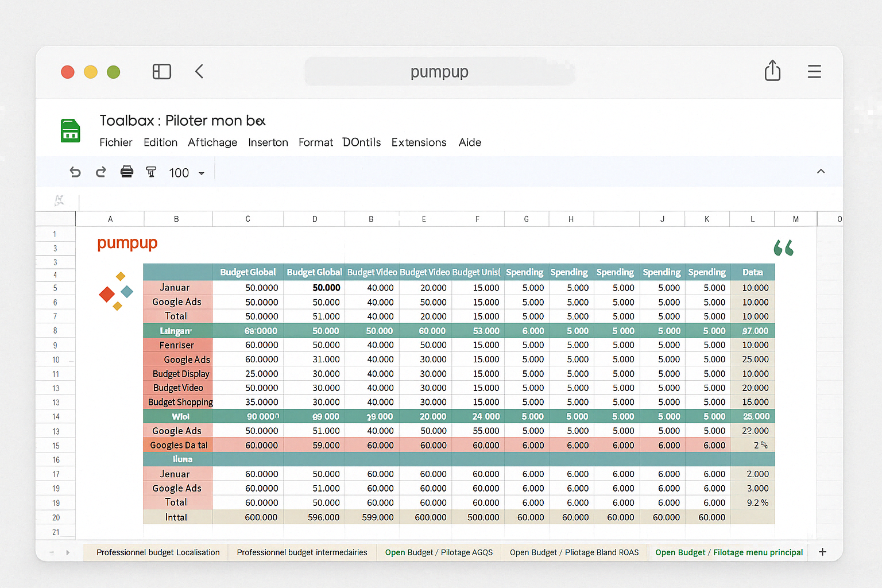The height and width of the screenshot is (588, 882).
Task: Select Filotage menu principal sheet tab
Action: pyautogui.click(x=729, y=552)
